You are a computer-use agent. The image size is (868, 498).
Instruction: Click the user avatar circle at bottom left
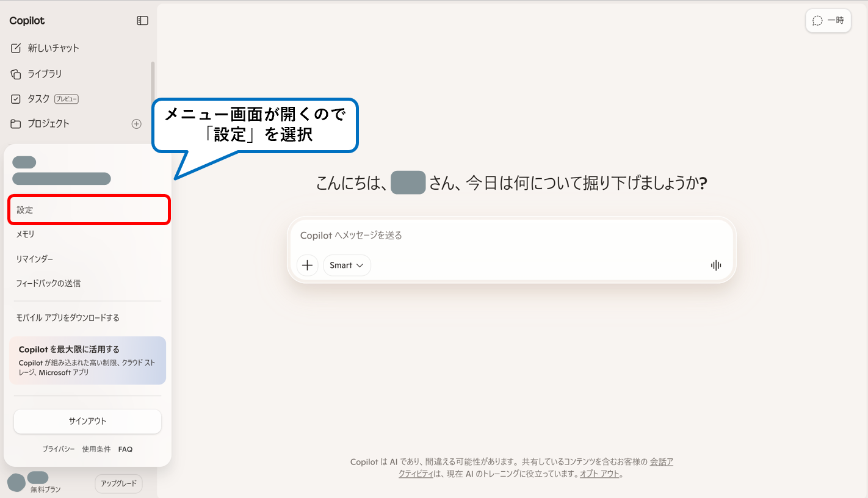pos(16,483)
